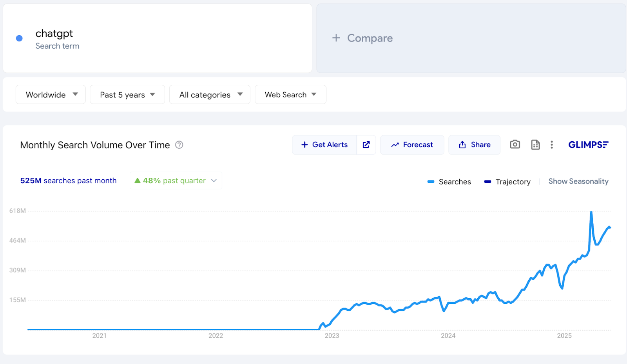Viewport: 627px width, 364px height.
Task: Click the Share button
Action: [474, 144]
